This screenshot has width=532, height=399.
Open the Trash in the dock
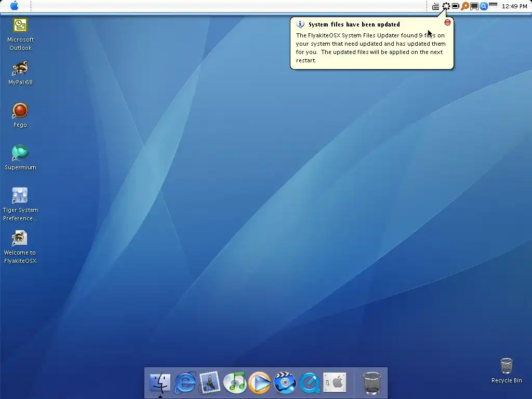pyautogui.click(x=372, y=383)
